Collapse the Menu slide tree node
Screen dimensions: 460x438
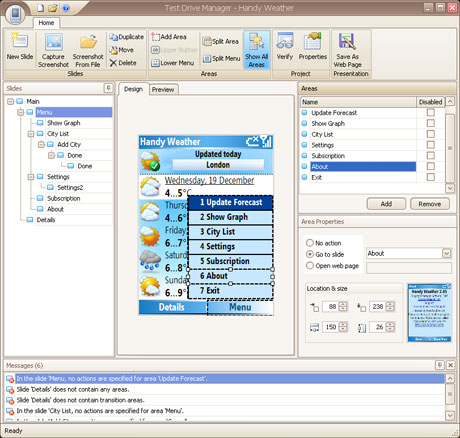click(x=21, y=112)
